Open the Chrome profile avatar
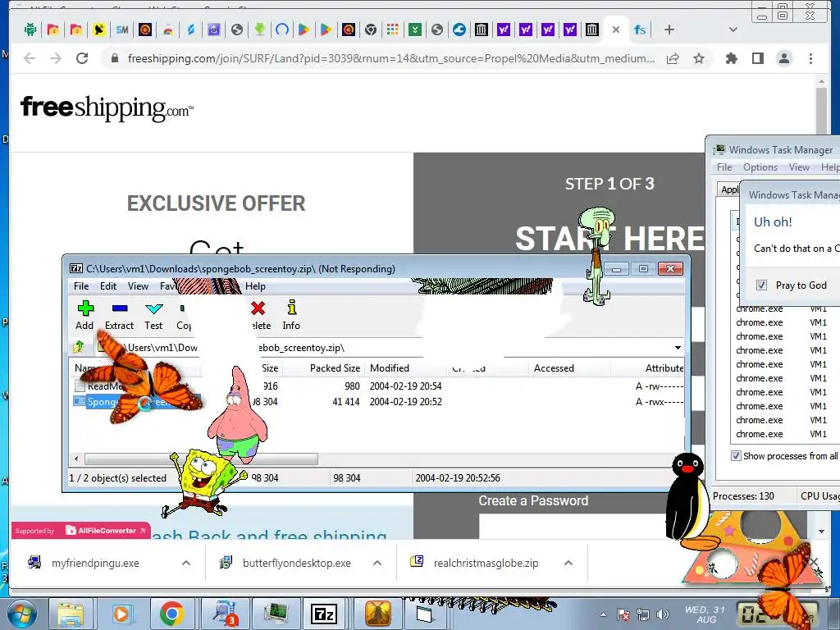Screen dimensions: 840x630 (x=784, y=58)
